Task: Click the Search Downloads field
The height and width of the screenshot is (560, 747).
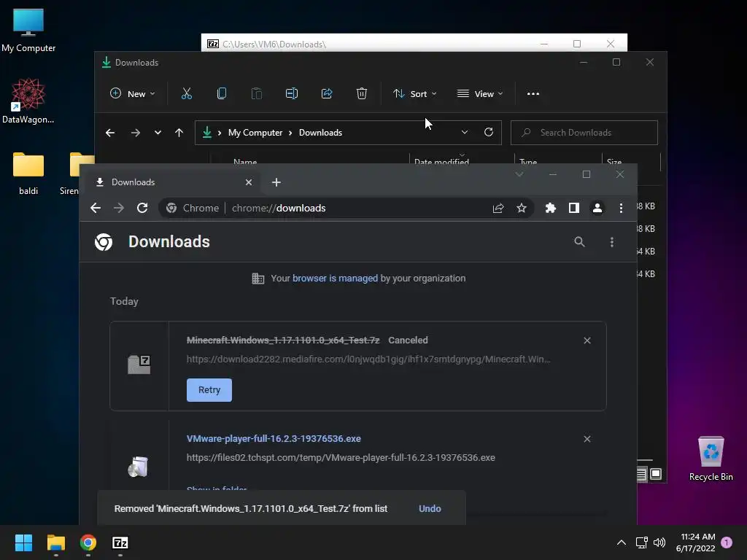Action: 584,133
